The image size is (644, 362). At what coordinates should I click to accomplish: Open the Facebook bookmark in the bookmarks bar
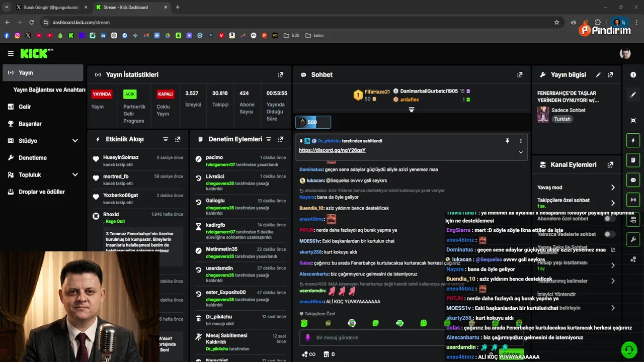pyautogui.click(x=7, y=35)
